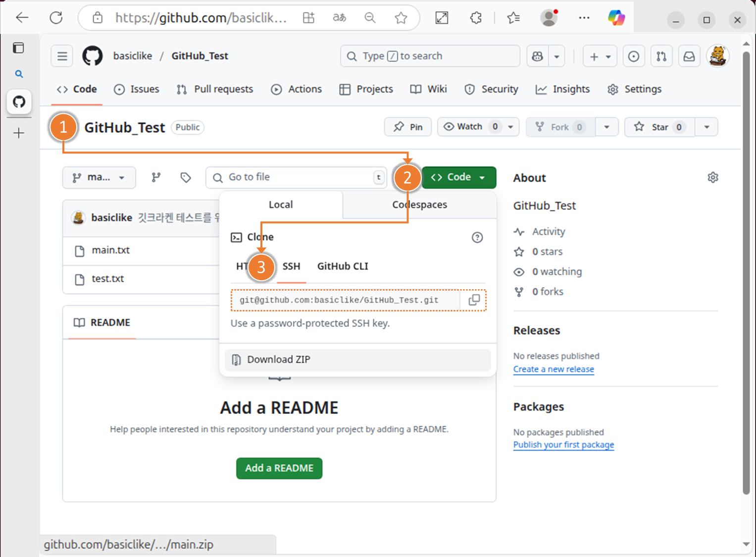Screen dimensions: 756x557
Task: Fork the repository
Action: pyautogui.click(x=560, y=127)
